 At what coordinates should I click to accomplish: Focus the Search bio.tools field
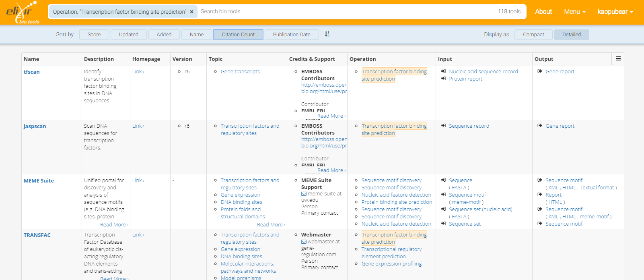coord(346,12)
